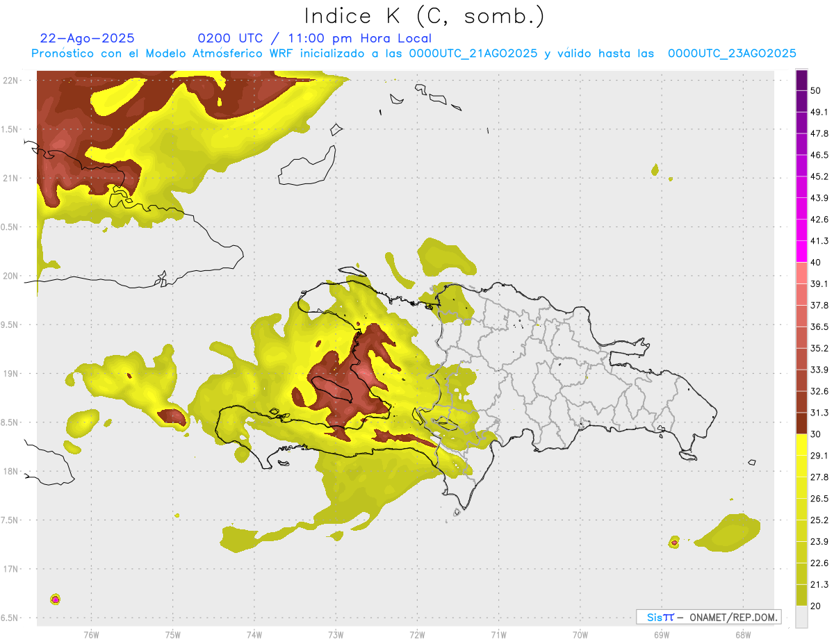
Task: Pick the olive swatch between 20 and 21.3
Action: 801,595
